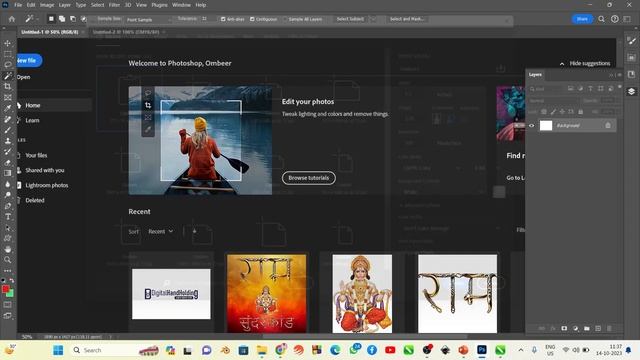Open the Recent sort dropdown

160,231
